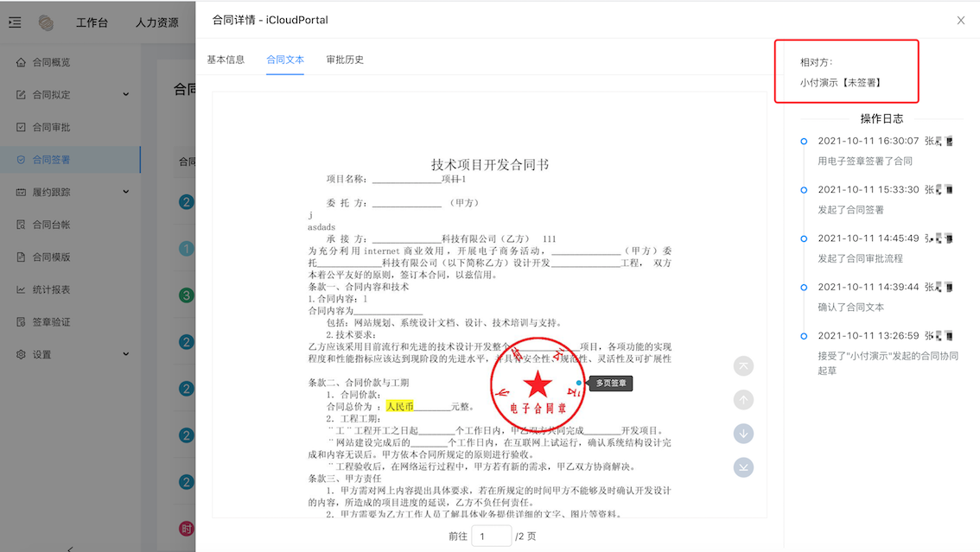Image resolution: width=980 pixels, height=552 pixels.
Task: Click the highlighted 人民币 text in contract
Action: (x=400, y=407)
